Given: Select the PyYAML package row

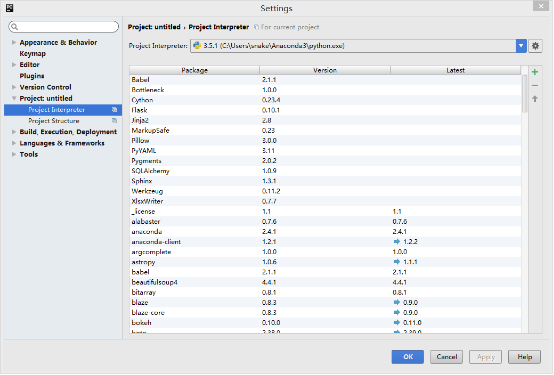Looking at the screenshot, I should point(325,151).
